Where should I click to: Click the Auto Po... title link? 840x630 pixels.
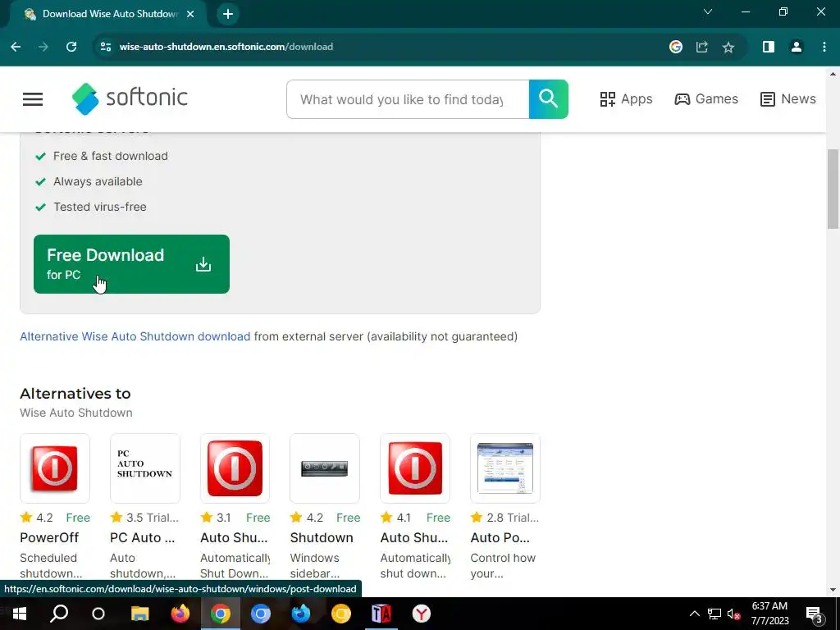[500, 537]
